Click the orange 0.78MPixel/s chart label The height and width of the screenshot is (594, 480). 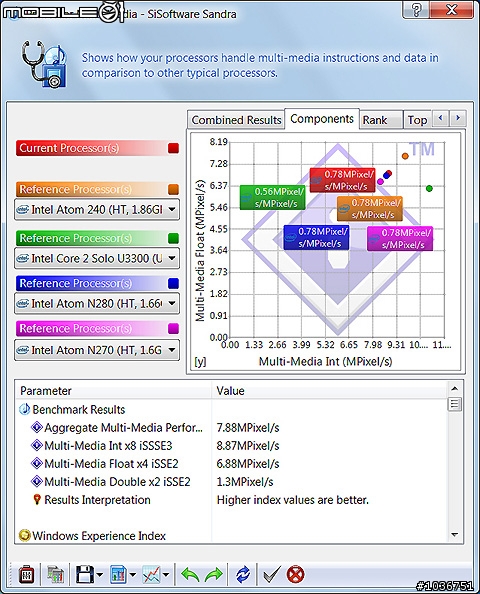click(x=370, y=208)
